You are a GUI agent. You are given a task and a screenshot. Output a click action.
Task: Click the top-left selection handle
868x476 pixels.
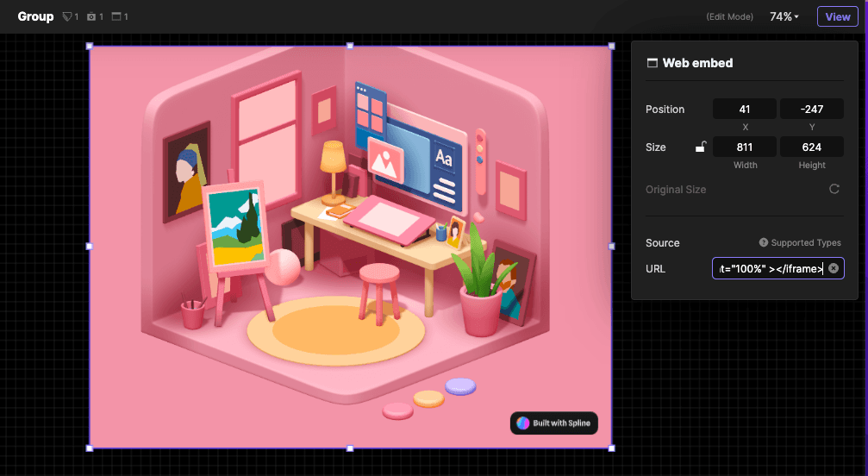[x=90, y=46]
